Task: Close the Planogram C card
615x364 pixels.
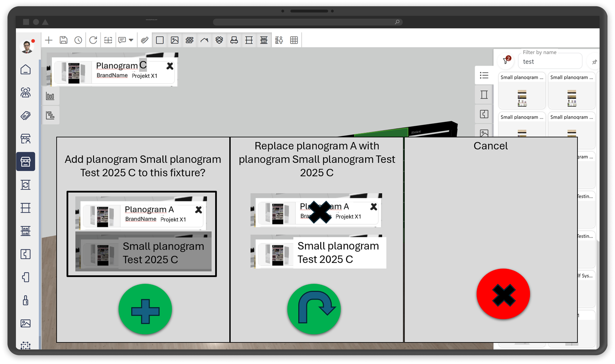Action: 170,66
